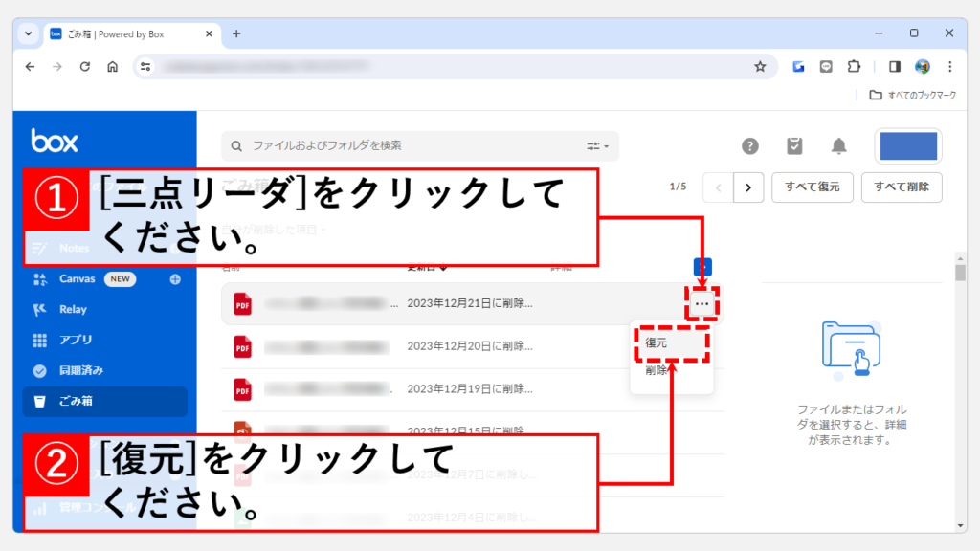Select the PDF icon of the 12月20日 file
Viewport: 980px width, 551px height.
pos(242,346)
